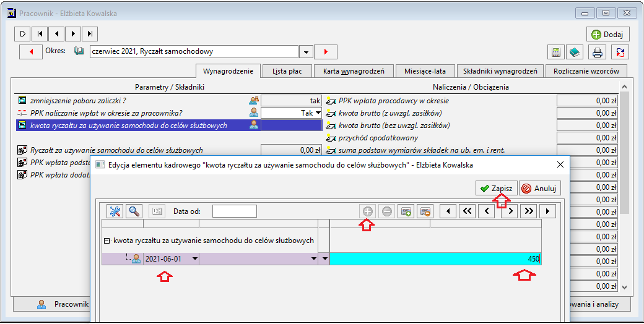Open settings wrench icon in edit dialog
This screenshot has height=324, width=644.
click(115, 211)
